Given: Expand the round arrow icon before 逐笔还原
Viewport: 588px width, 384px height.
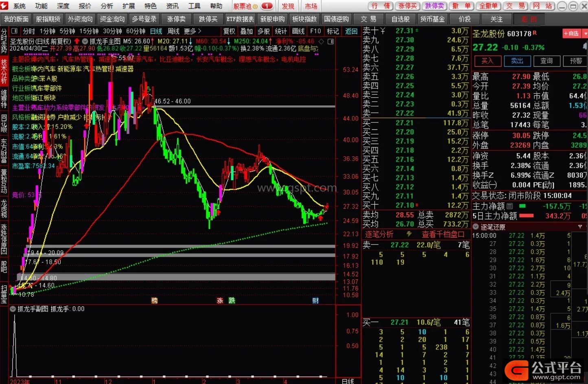Looking at the screenshot, I should [476, 227].
